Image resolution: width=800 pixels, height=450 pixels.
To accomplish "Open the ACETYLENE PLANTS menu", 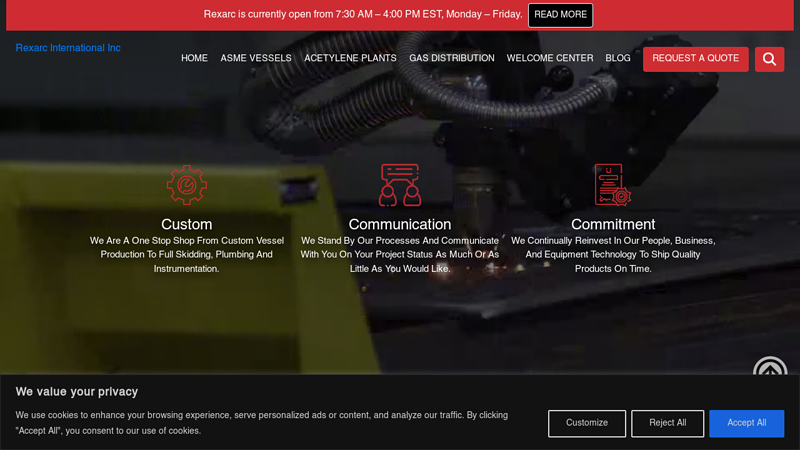I will 351,58.
